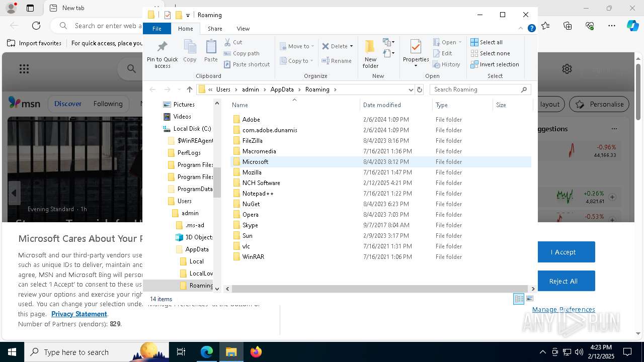Open Quick Access Toolbar customize arrow
The height and width of the screenshot is (362, 644).
click(x=188, y=15)
